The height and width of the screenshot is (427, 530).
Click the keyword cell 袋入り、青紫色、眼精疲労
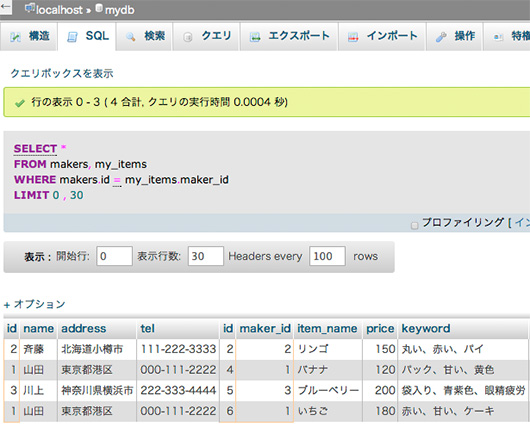point(463,390)
